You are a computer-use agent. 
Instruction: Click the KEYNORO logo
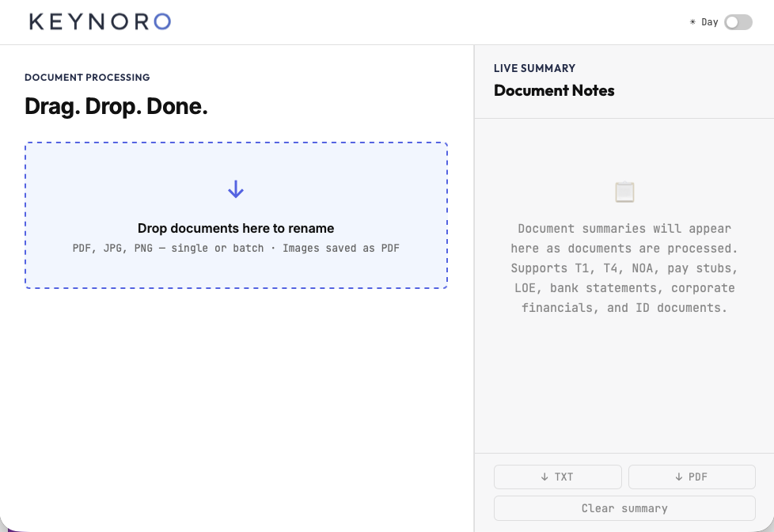[101, 21]
